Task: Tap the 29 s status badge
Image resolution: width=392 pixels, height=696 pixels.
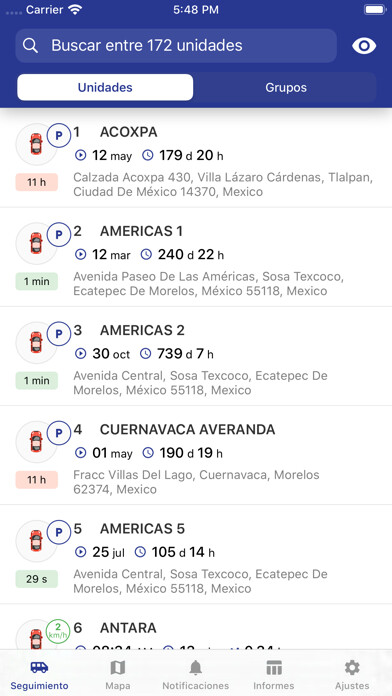Action: click(x=37, y=579)
